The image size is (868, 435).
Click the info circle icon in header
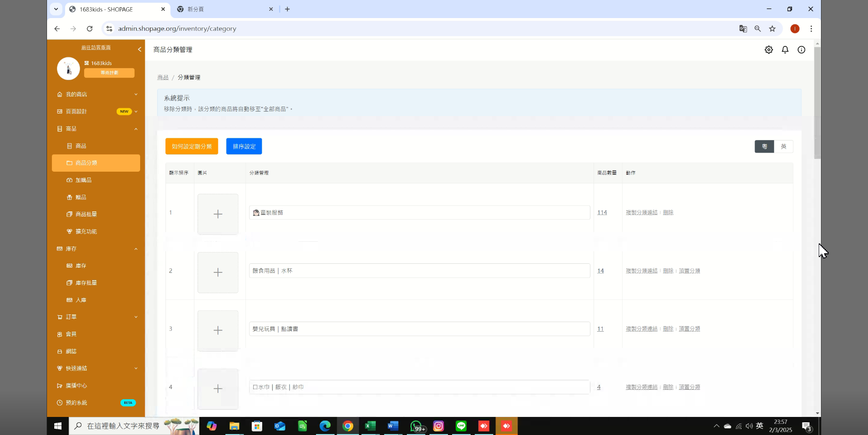point(801,50)
